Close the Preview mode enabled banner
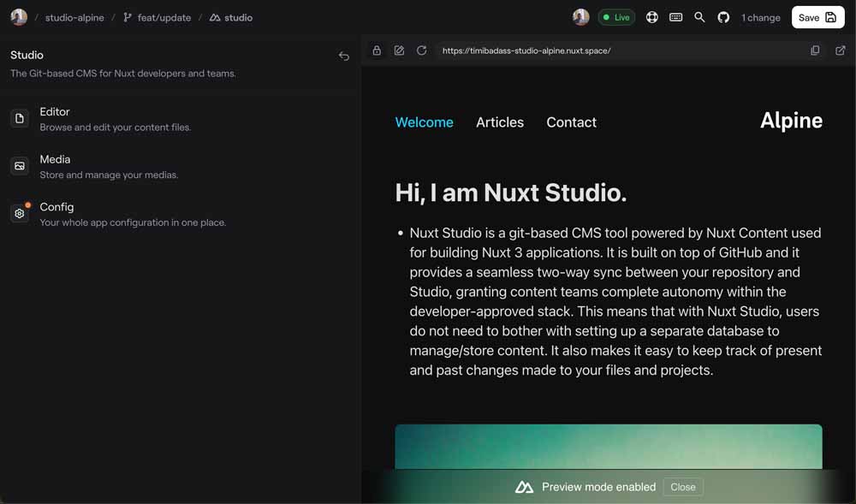Screen dimensions: 856x504 (683, 487)
